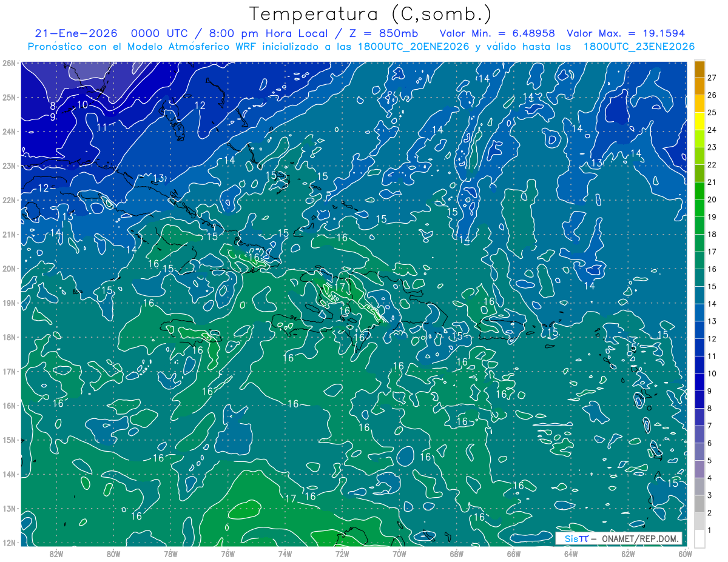Click the '11' contour label on the map
The height and width of the screenshot is (562, 728).
pyautogui.click(x=102, y=127)
